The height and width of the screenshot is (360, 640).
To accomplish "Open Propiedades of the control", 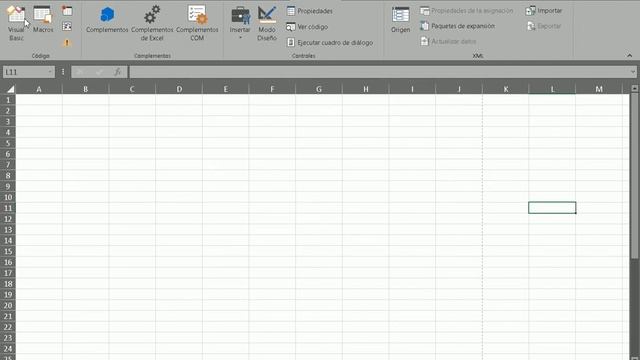I will pyautogui.click(x=309, y=11).
